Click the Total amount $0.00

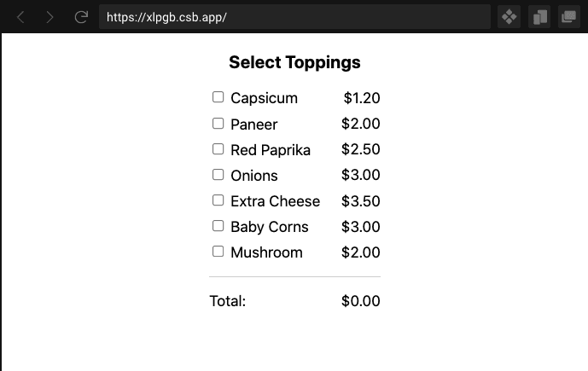coord(360,301)
